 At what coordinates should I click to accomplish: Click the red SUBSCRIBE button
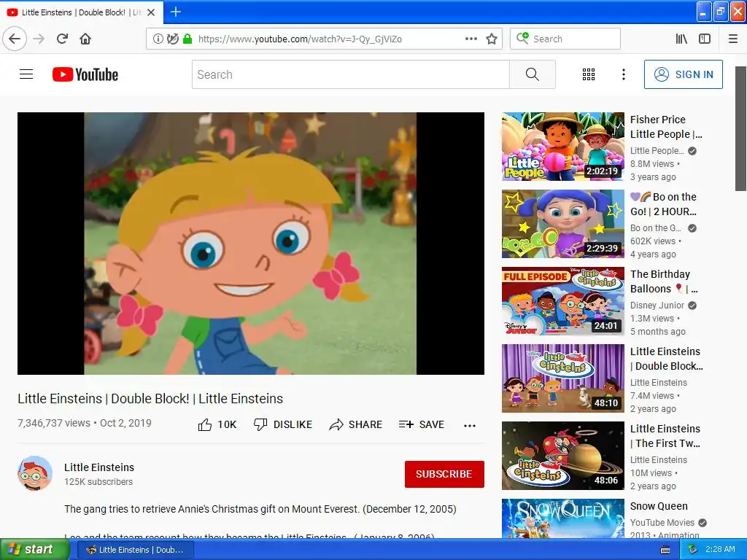coord(444,474)
